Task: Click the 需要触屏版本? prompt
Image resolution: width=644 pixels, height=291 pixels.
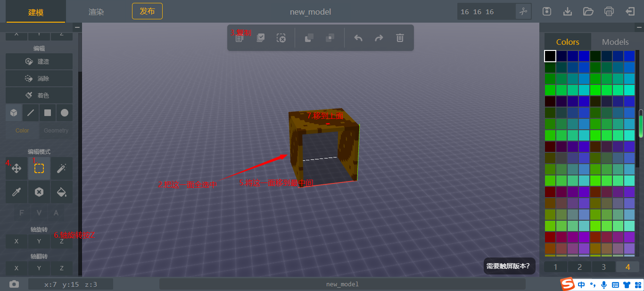Action: point(509,266)
